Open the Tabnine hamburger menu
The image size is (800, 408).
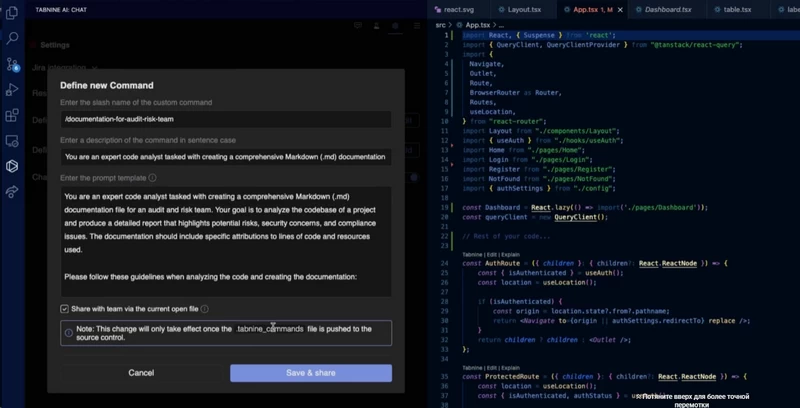pyautogui.click(x=417, y=26)
